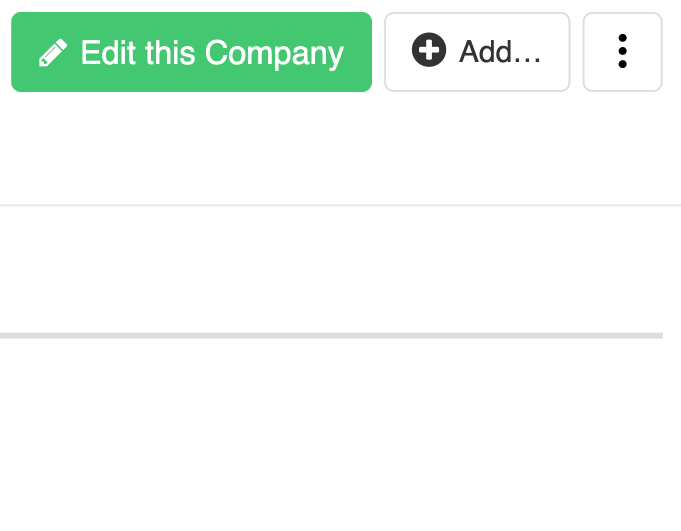Screen dimensions: 681x531
Task: Add a new item using the plus icon
Action: (429, 49)
